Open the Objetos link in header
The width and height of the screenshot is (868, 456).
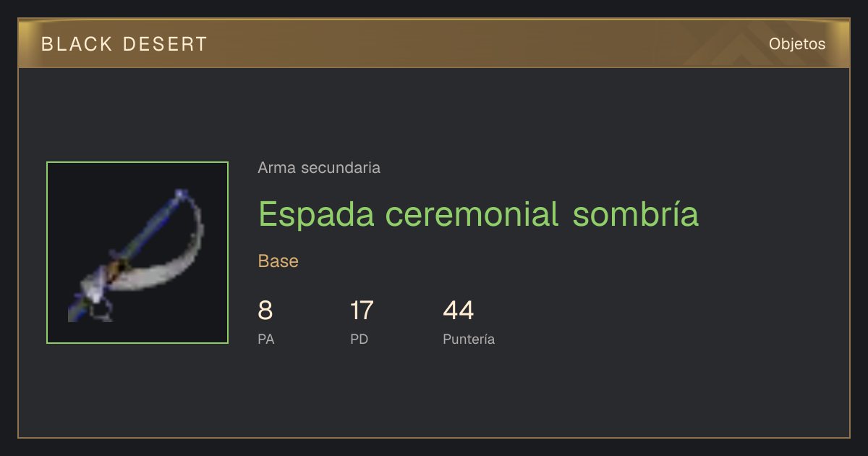coord(797,44)
